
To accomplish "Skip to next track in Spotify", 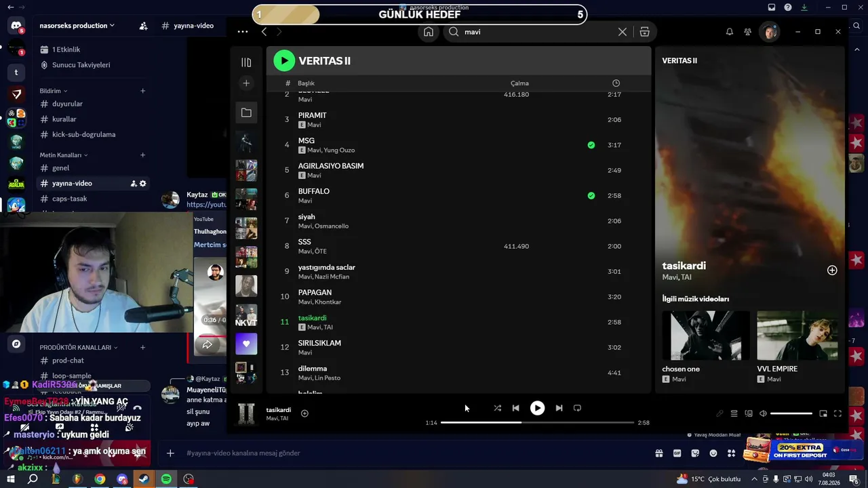I will [x=559, y=408].
